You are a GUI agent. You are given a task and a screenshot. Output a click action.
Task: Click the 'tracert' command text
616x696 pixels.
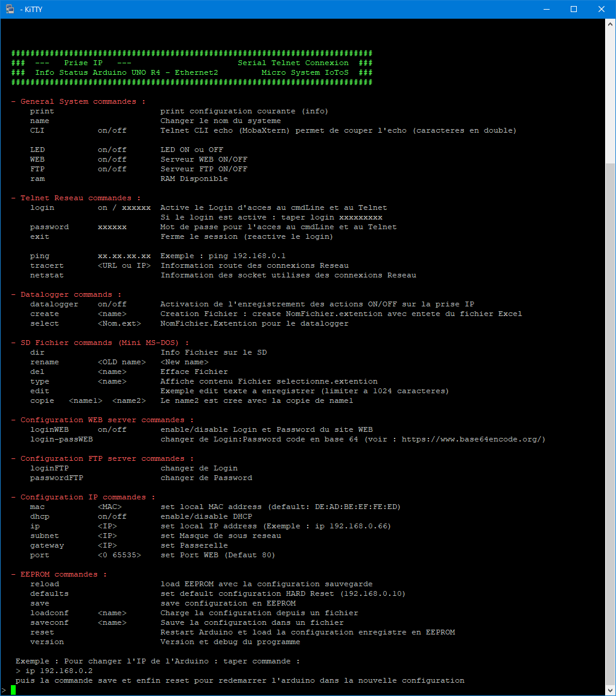47,266
